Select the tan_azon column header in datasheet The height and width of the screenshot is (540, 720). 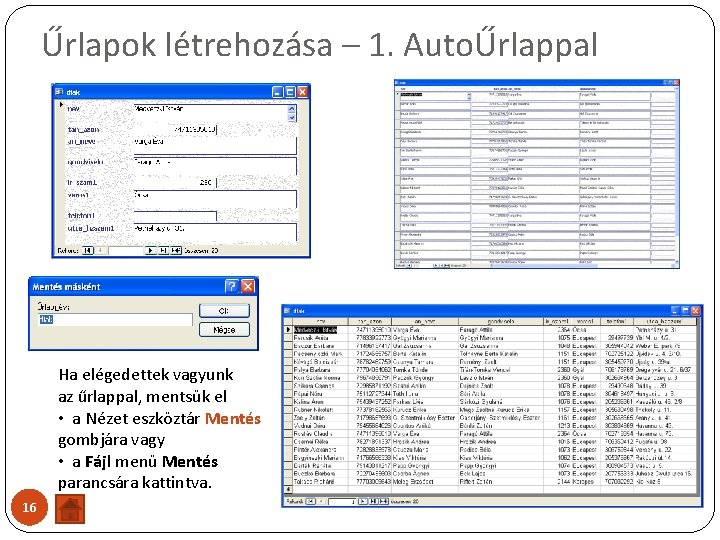coord(370,321)
